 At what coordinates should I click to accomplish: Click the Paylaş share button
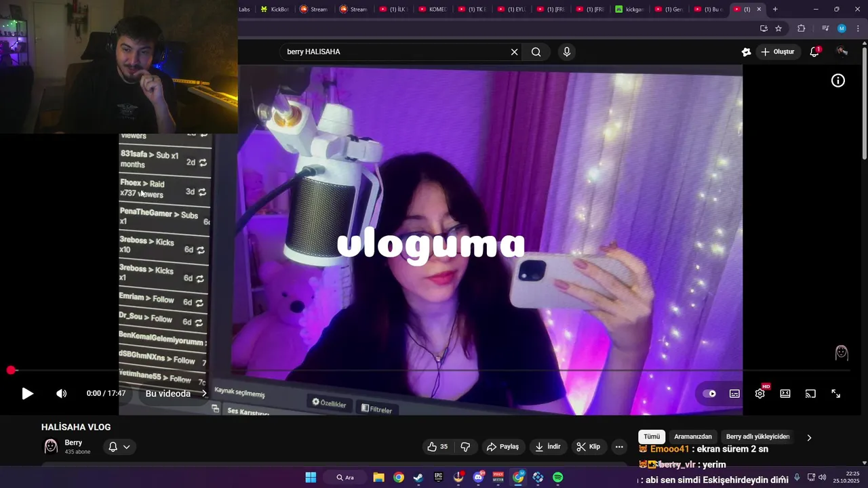point(502,447)
